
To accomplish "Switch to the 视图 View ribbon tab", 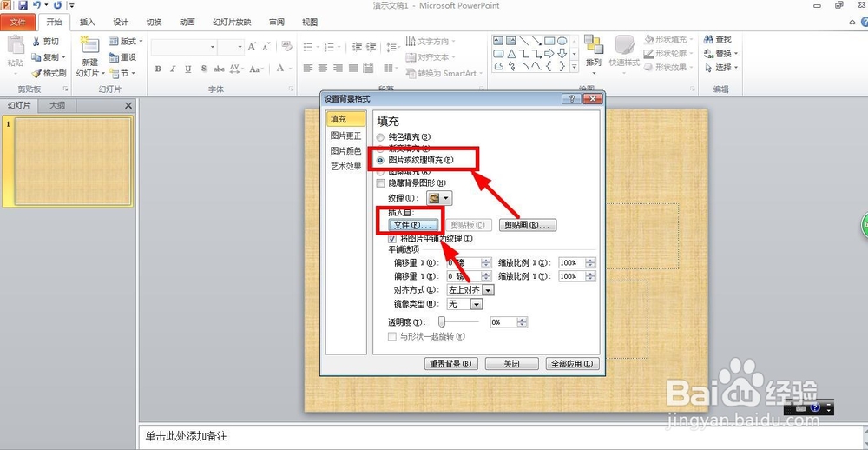I will 310,23.
